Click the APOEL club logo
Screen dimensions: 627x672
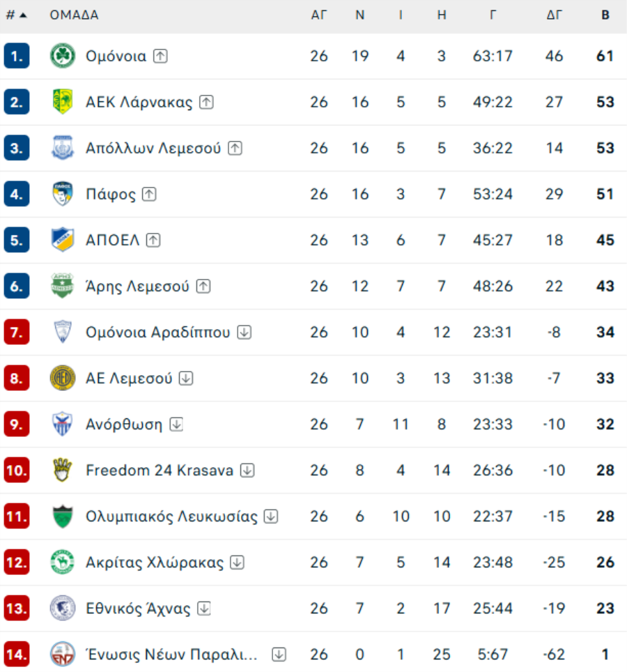coord(63,240)
